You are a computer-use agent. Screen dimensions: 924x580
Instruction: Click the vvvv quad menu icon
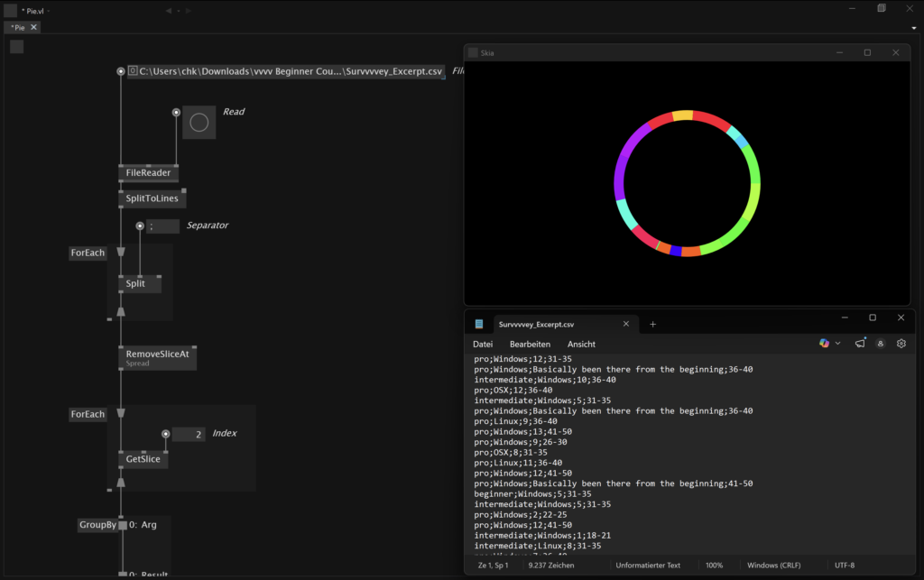pyautogui.click(x=11, y=10)
